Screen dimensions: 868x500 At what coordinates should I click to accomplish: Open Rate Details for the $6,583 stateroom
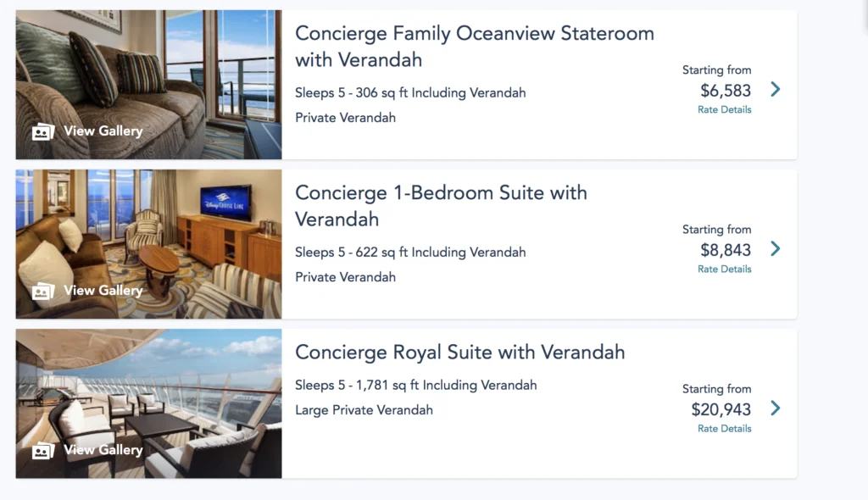(724, 109)
